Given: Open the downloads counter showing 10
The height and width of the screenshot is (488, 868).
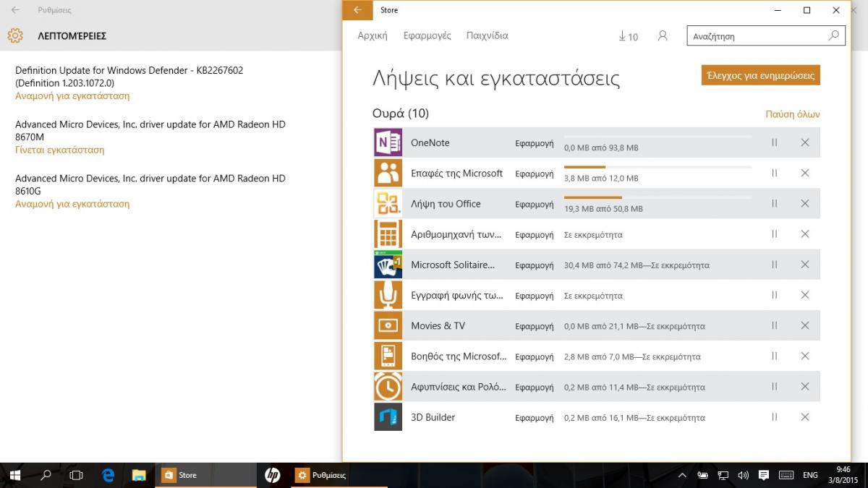Looking at the screenshot, I should coord(628,36).
